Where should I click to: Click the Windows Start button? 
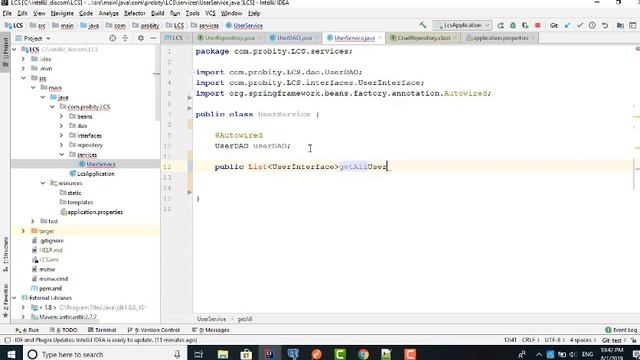pos(11,354)
